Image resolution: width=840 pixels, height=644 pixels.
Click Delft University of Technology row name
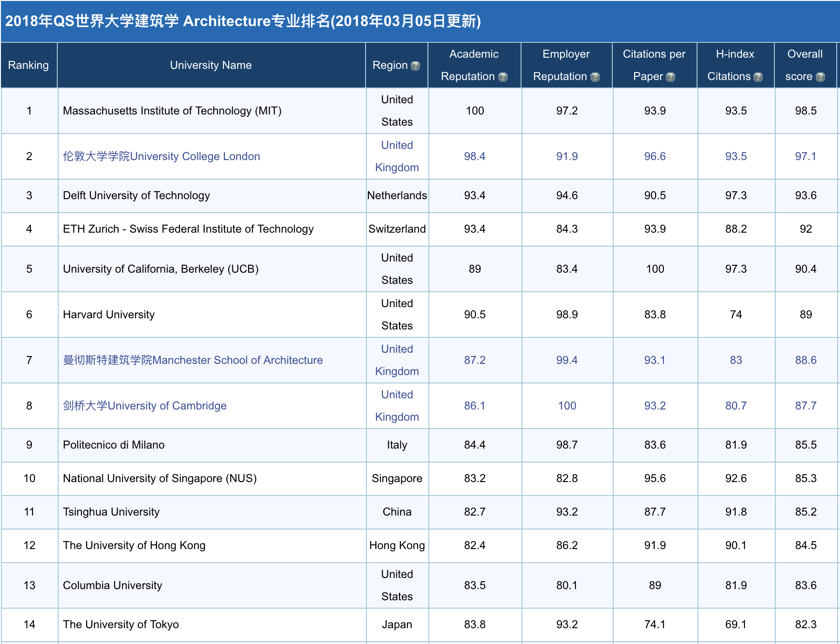(136, 195)
